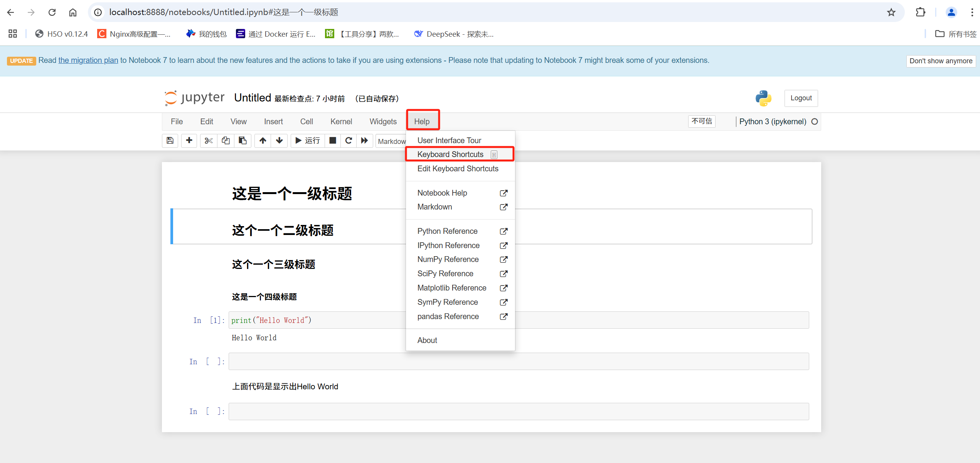Expand the Cell menu
This screenshot has width=980, height=463.
click(306, 122)
